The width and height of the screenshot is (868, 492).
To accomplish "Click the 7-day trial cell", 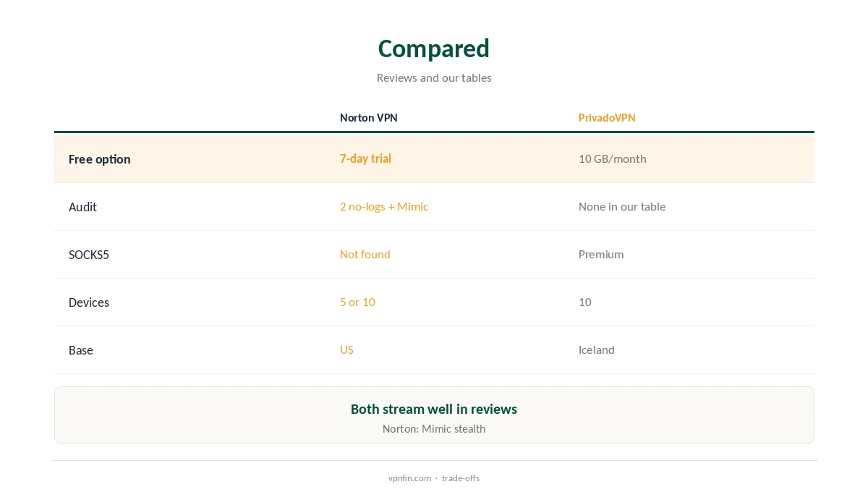I will tap(365, 158).
